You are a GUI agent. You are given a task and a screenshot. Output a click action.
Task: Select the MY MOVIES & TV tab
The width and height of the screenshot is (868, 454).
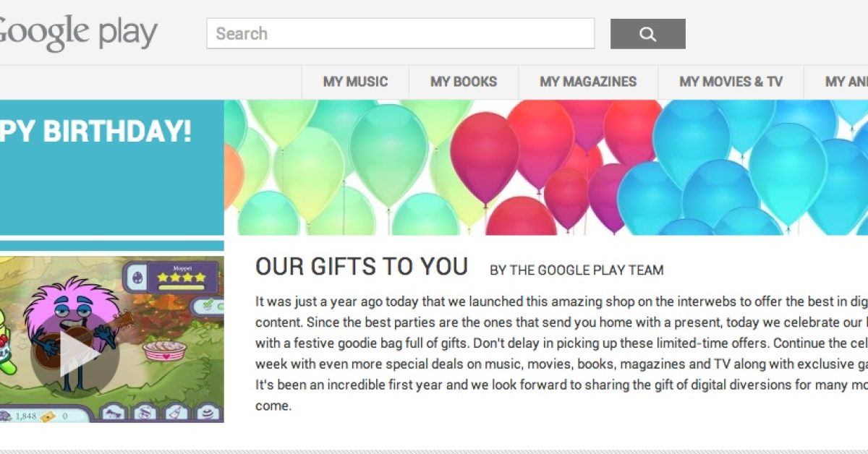click(731, 82)
